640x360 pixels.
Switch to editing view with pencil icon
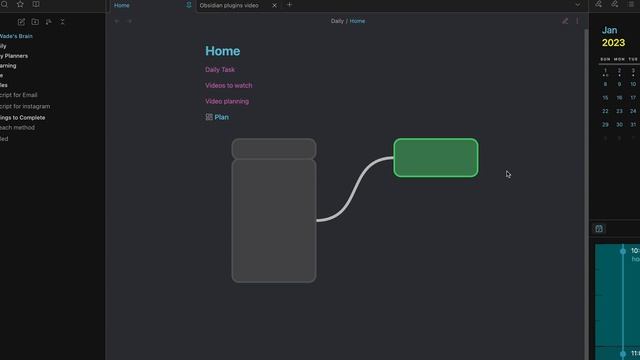pos(565,21)
